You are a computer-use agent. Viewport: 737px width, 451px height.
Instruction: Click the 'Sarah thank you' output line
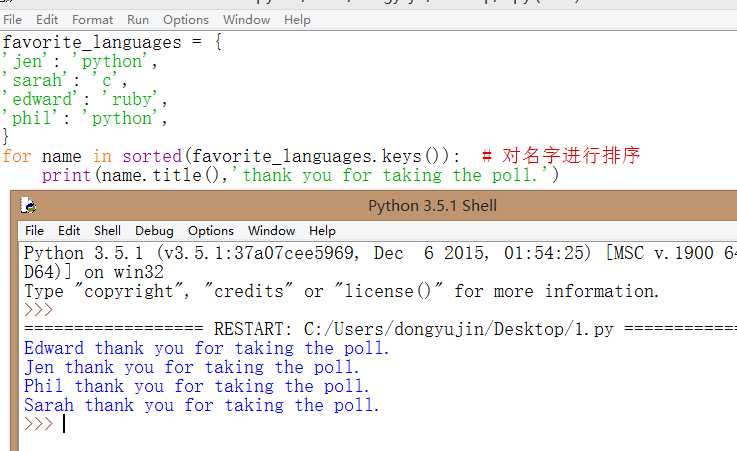click(202, 405)
